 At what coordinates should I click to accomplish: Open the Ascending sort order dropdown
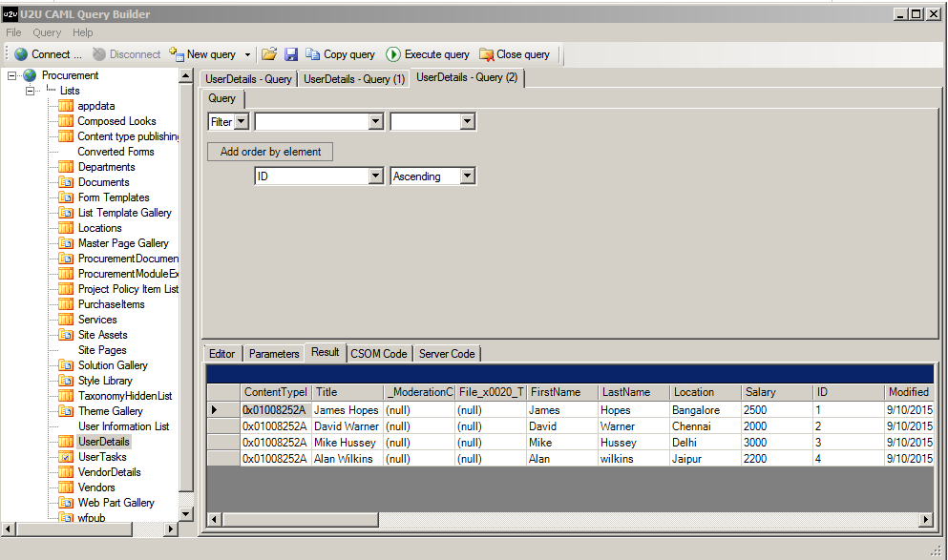(467, 176)
